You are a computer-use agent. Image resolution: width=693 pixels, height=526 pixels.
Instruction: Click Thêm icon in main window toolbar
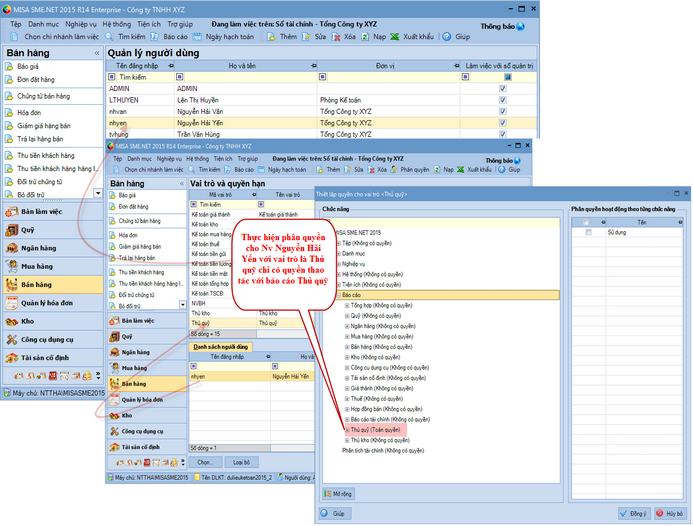[x=271, y=37]
